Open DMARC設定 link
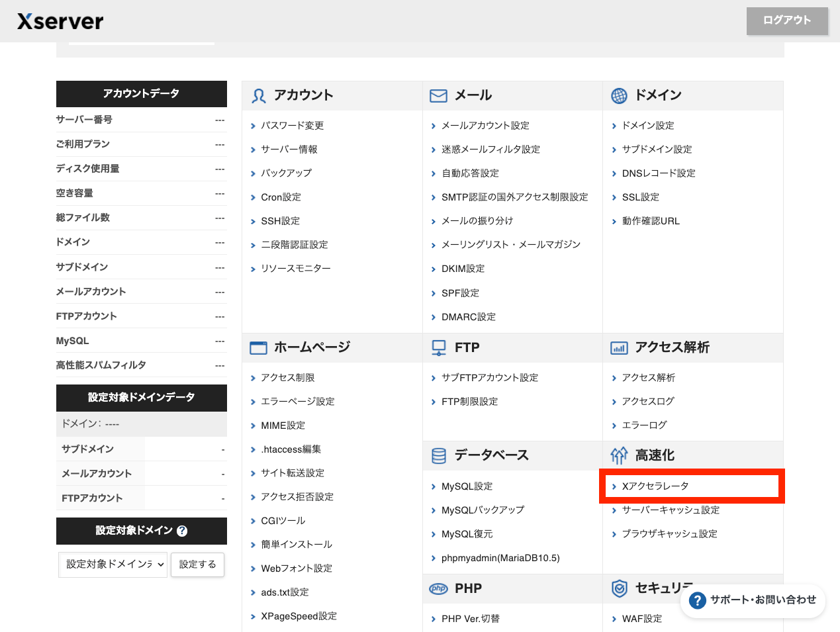Screen dimensions: 840x632 point(468,316)
